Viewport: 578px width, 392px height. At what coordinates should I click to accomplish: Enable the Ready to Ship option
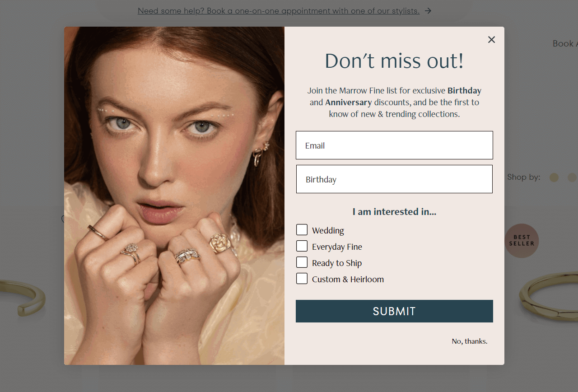[x=302, y=262]
